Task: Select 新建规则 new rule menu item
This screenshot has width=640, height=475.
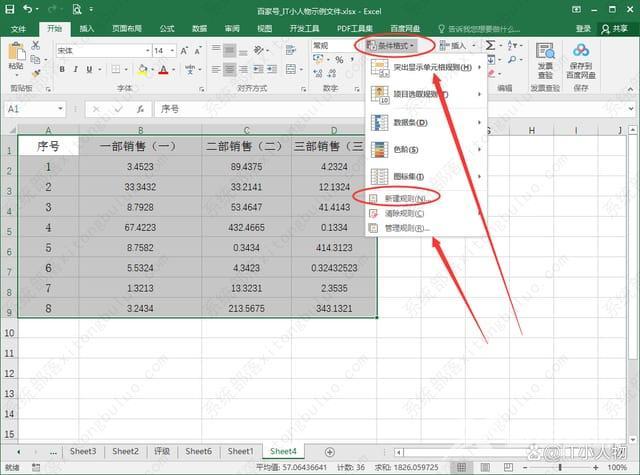Action: (426, 199)
